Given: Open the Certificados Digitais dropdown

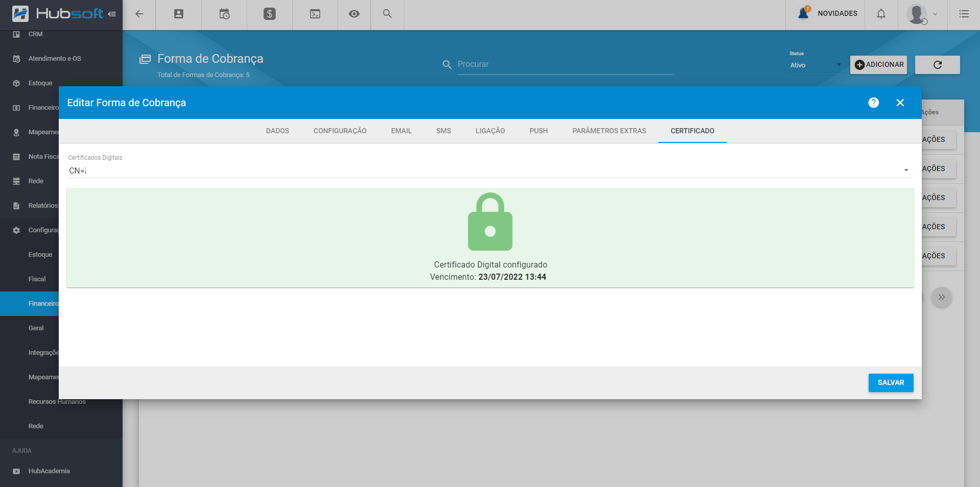Looking at the screenshot, I should point(490,171).
